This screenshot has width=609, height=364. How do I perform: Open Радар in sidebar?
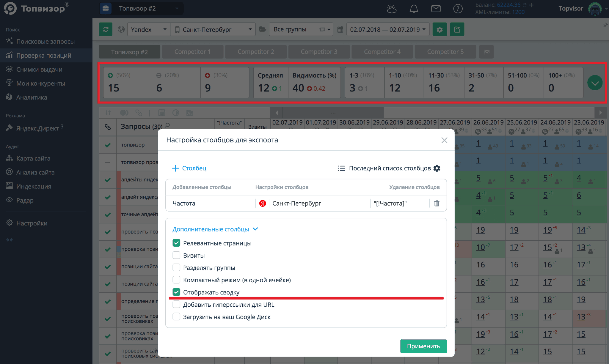point(25,200)
